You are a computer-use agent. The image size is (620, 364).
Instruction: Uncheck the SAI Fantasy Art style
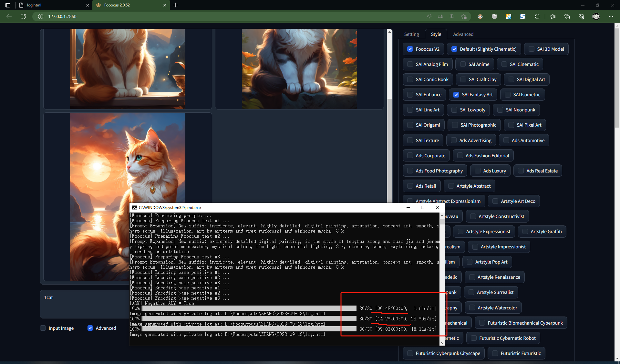point(457,94)
